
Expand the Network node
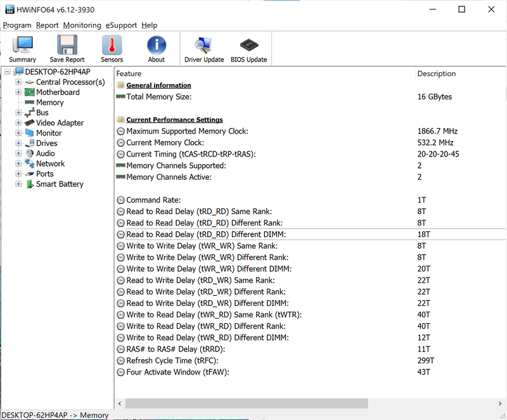[x=18, y=163]
